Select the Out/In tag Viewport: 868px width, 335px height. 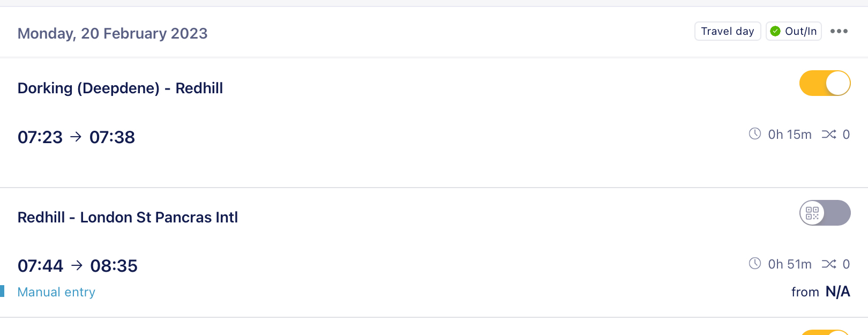(x=794, y=31)
